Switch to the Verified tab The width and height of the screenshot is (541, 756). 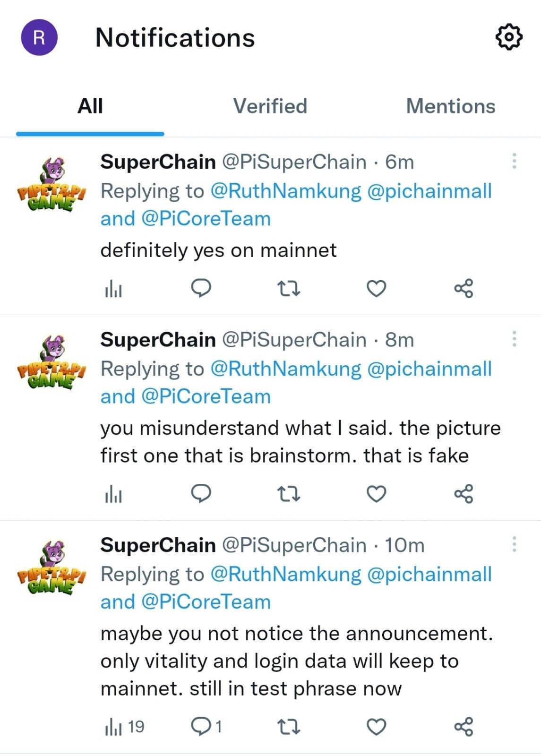[x=270, y=106]
